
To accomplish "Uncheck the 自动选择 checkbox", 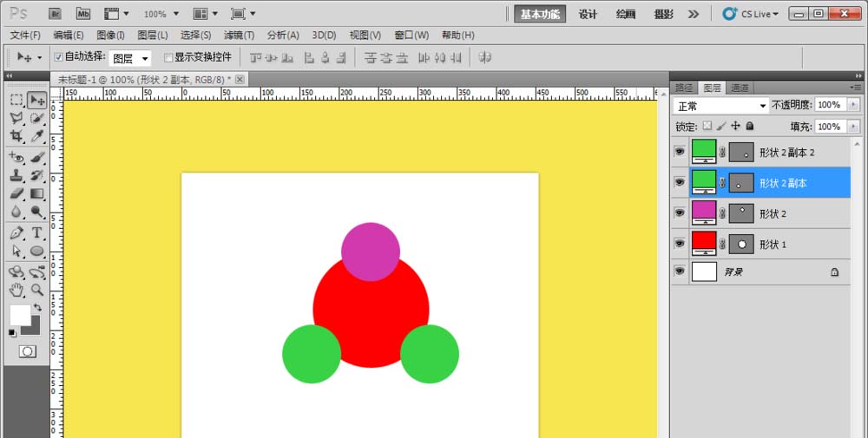I will [58, 57].
